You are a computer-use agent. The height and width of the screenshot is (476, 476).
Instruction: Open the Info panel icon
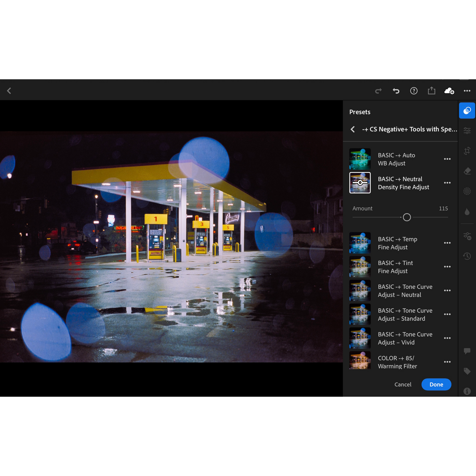pos(467,391)
